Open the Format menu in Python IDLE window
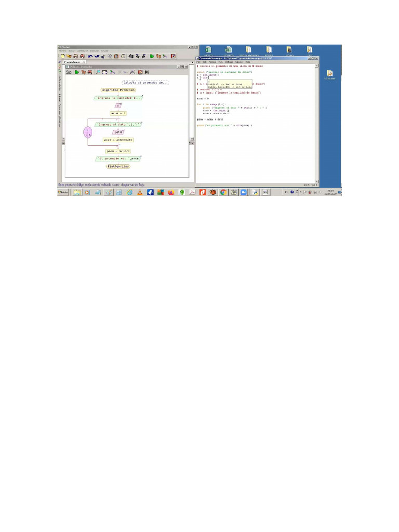This screenshot has height=532, width=399. (x=212, y=62)
